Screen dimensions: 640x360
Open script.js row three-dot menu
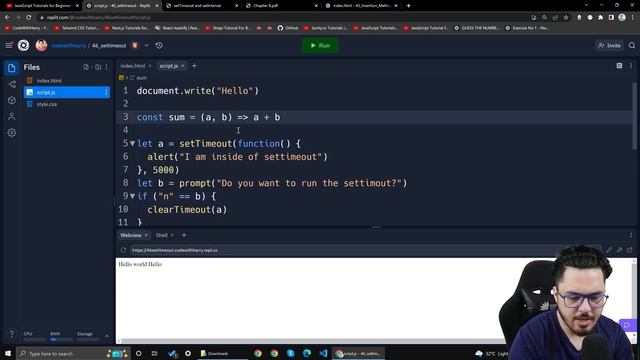point(106,93)
